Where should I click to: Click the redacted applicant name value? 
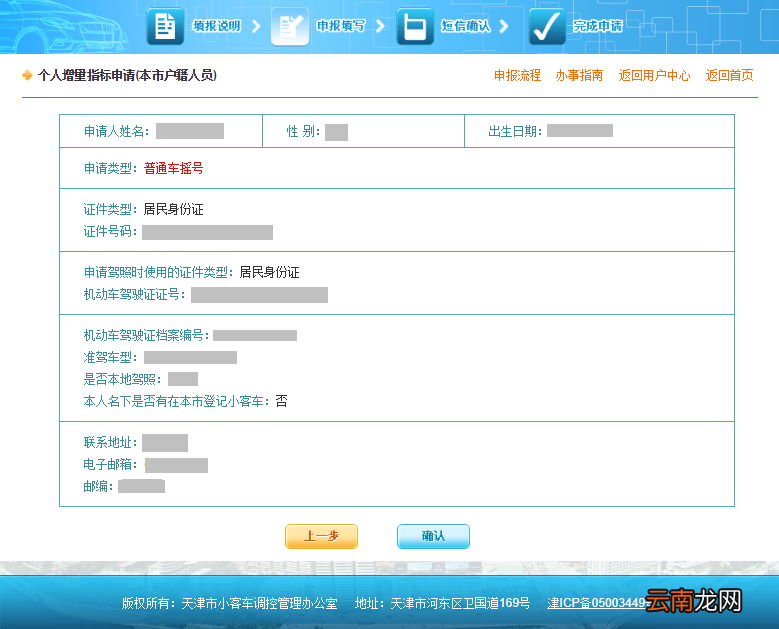point(190,131)
